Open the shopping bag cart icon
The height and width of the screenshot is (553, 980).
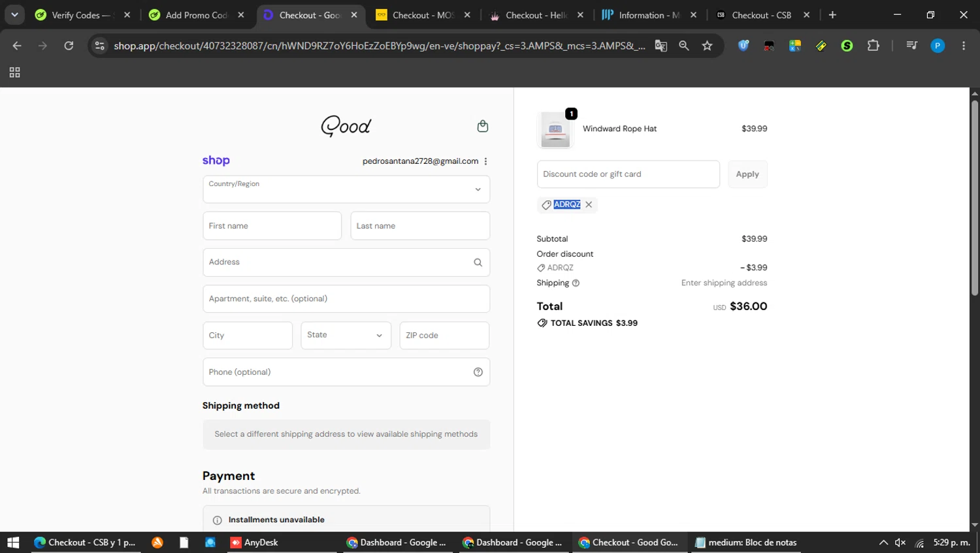coord(483,126)
